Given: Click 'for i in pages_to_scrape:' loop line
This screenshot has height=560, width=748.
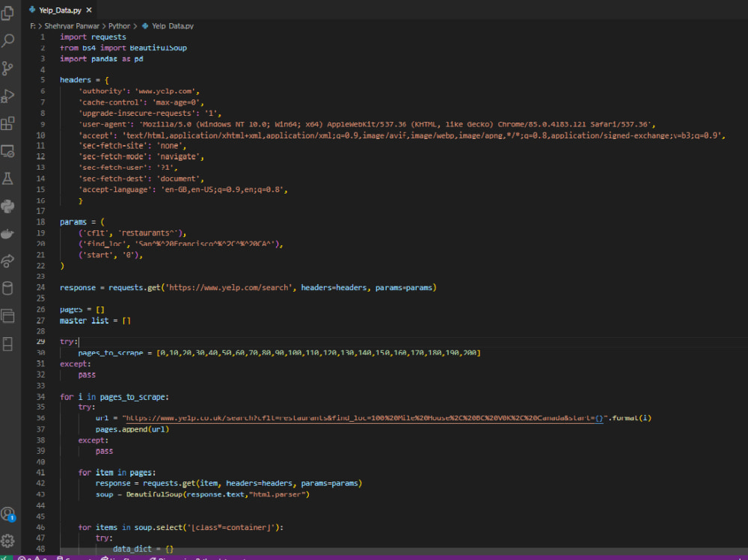Looking at the screenshot, I should tap(114, 397).
